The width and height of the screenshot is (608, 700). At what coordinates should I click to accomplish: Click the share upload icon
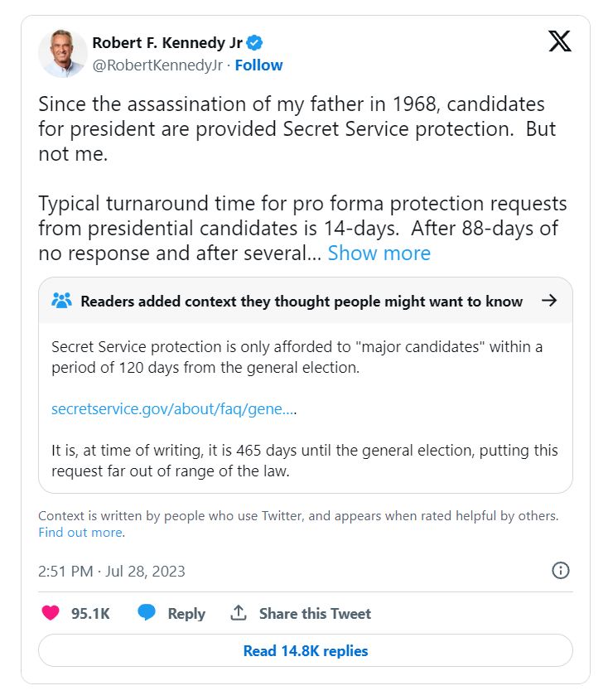point(239,613)
